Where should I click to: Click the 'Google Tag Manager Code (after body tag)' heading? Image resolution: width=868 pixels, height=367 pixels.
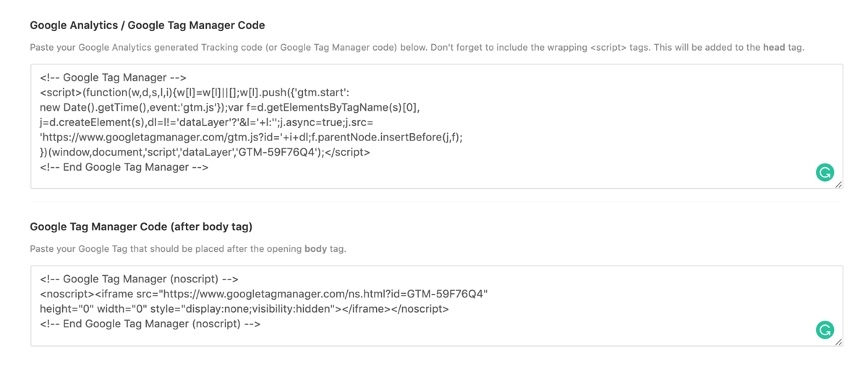(x=141, y=227)
